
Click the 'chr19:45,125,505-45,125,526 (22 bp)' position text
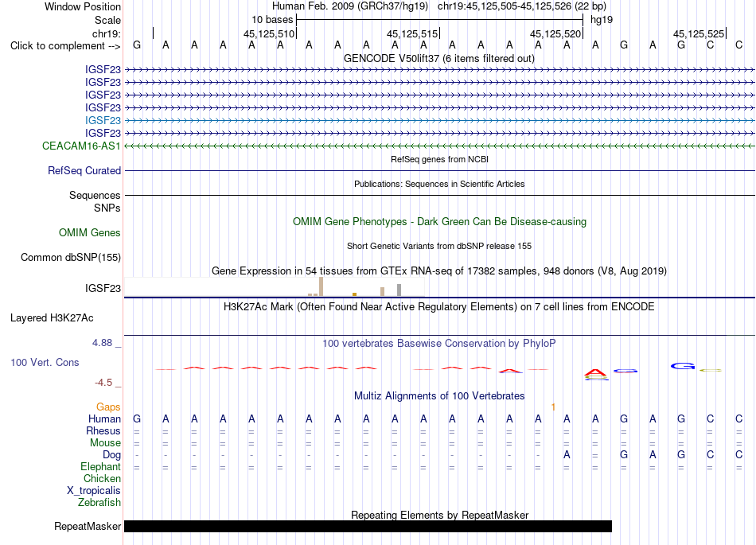click(x=522, y=6)
